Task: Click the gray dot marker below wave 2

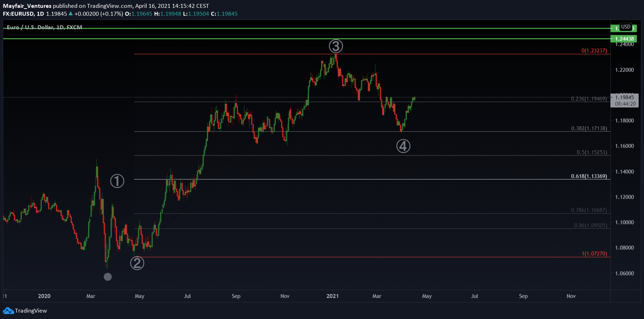Action: pos(108,277)
